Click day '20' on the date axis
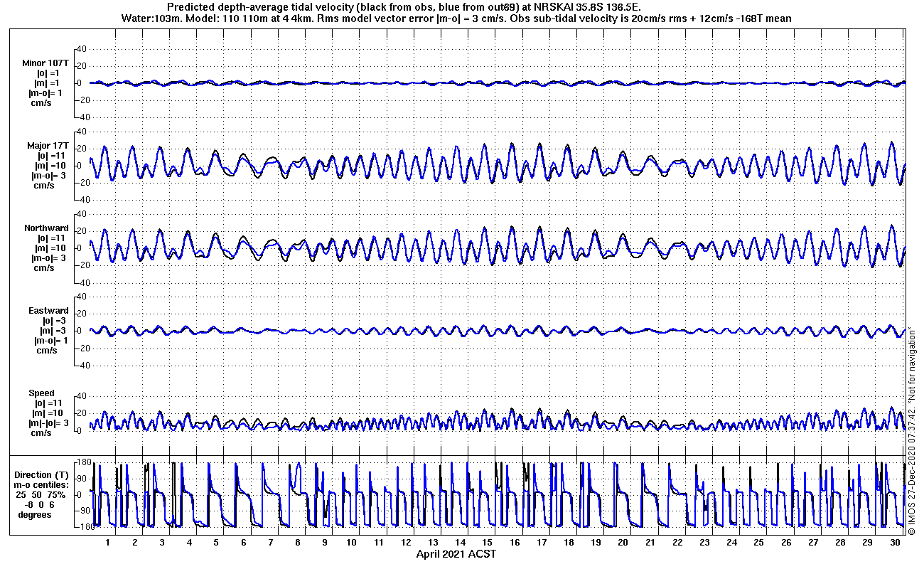This screenshot has height=569, width=924. pyautogui.click(x=623, y=543)
